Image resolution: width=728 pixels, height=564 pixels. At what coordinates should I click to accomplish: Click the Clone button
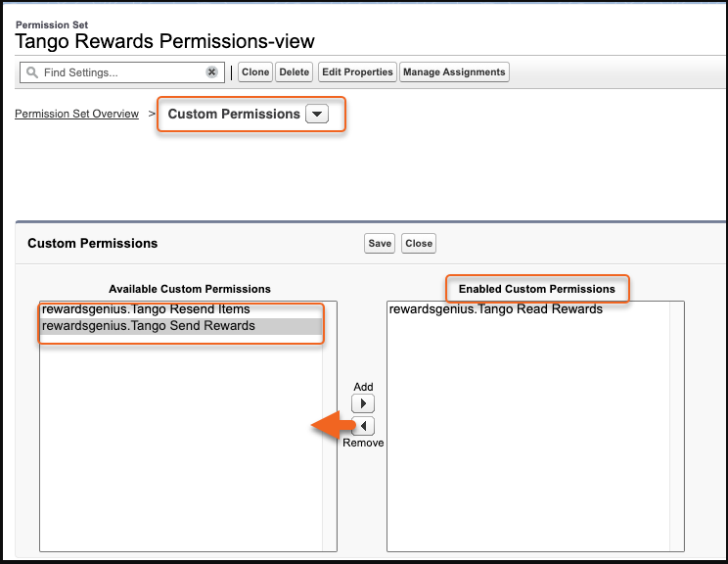(x=255, y=72)
